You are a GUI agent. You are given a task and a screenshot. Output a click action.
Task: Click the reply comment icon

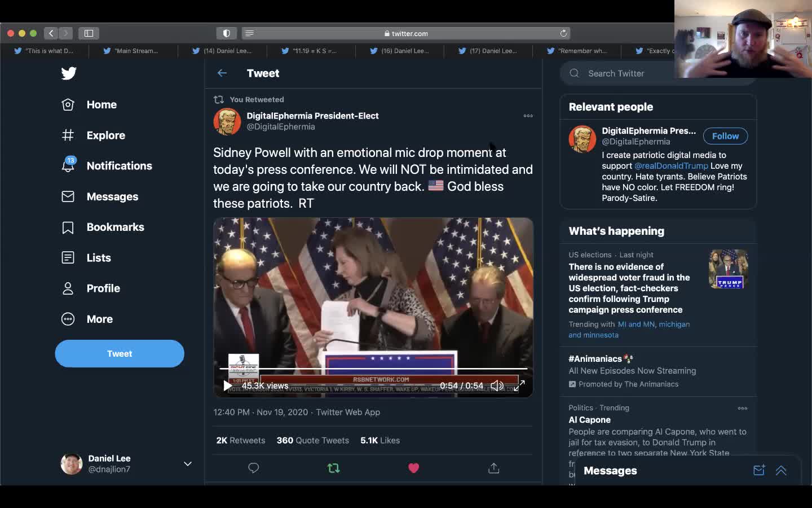click(254, 468)
